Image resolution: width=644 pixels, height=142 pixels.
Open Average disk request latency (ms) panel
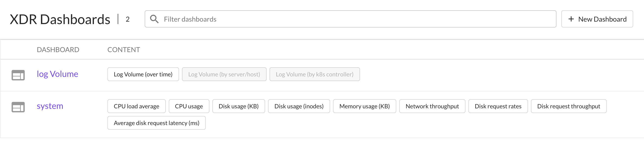(x=156, y=123)
